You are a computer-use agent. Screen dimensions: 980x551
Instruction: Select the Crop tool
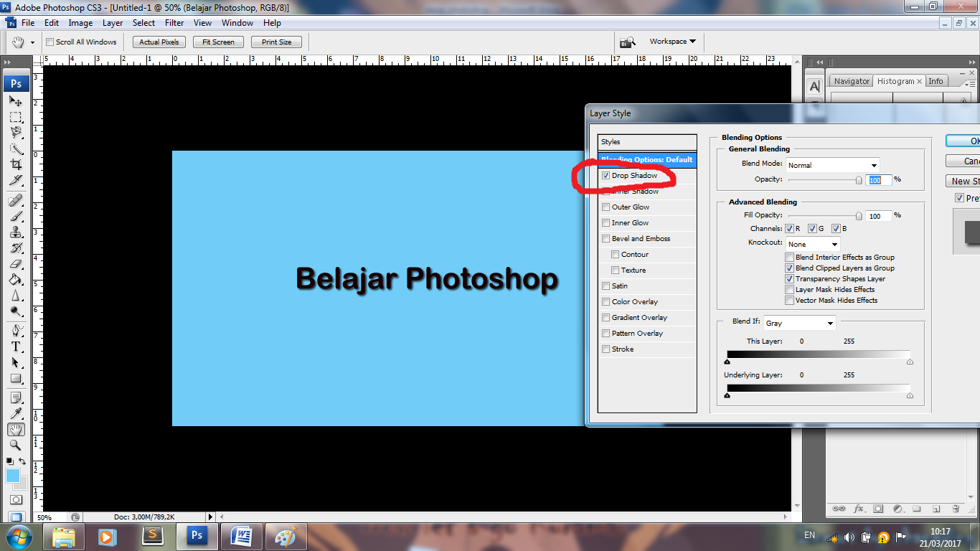click(x=16, y=164)
